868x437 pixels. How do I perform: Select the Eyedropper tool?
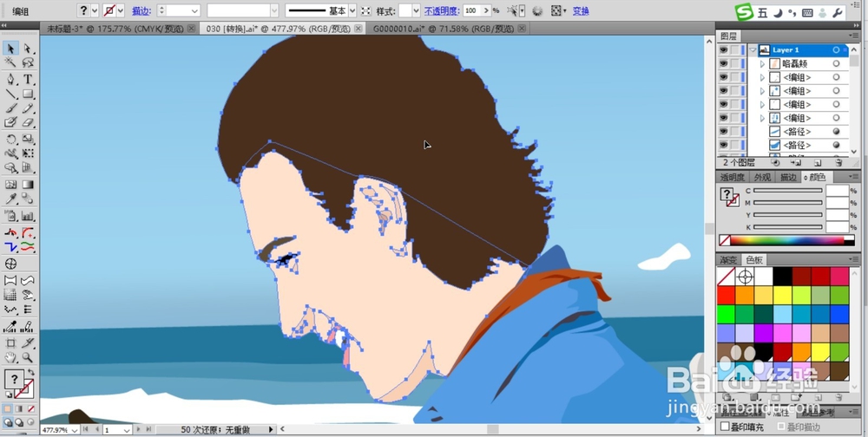(10, 199)
